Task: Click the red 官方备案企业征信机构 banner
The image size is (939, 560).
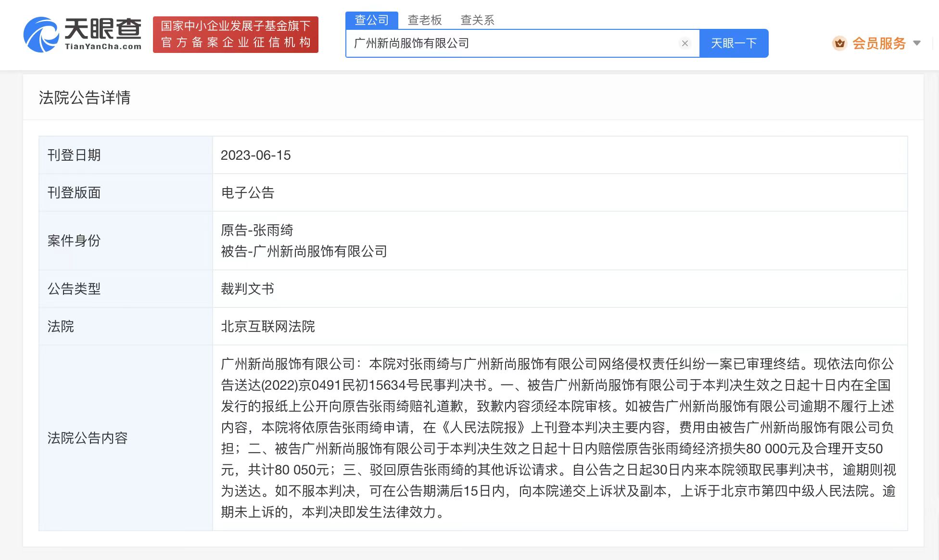Action: tap(235, 35)
